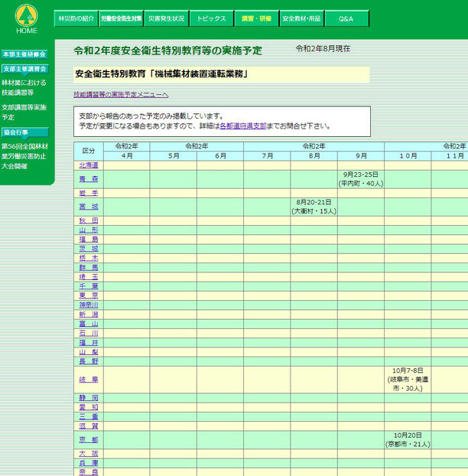Open the 愛知 prefecture link
Image resolution: width=468 pixels, height=476 pixels.
(89, 407)
